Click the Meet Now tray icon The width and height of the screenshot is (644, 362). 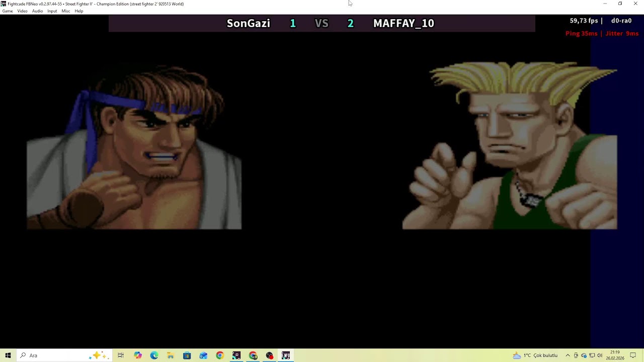click(576, 355)
